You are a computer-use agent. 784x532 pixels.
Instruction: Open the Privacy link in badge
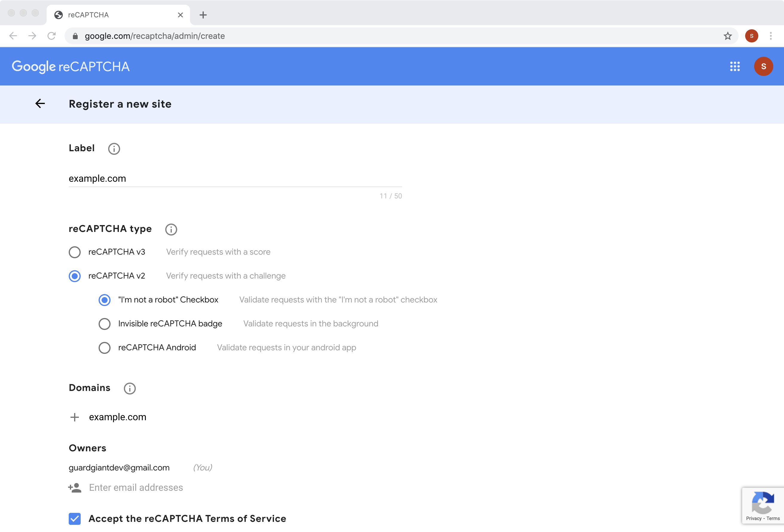[754, 518]
